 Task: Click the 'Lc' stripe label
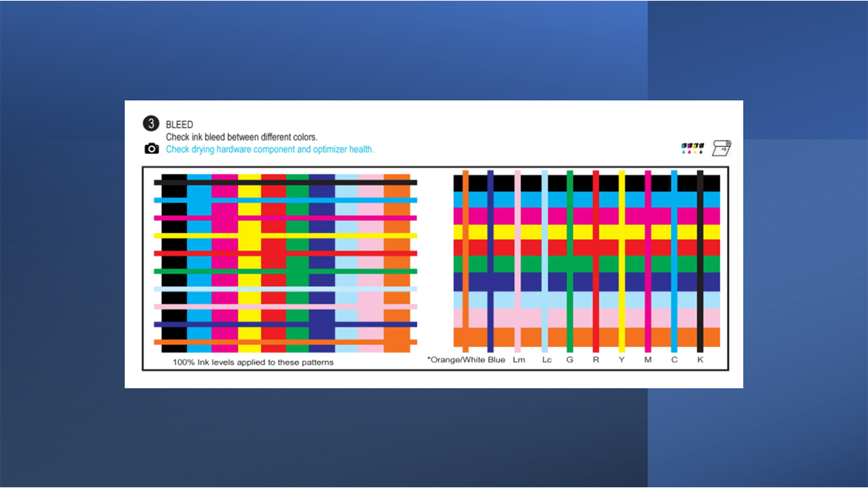547,360
